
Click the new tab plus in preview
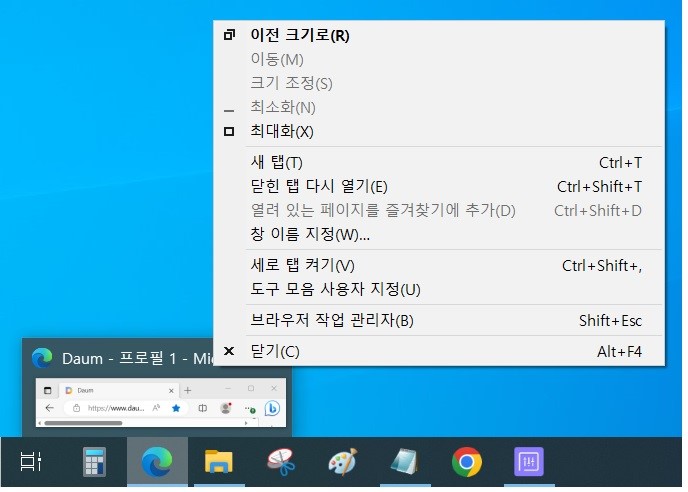coord(187,390)
